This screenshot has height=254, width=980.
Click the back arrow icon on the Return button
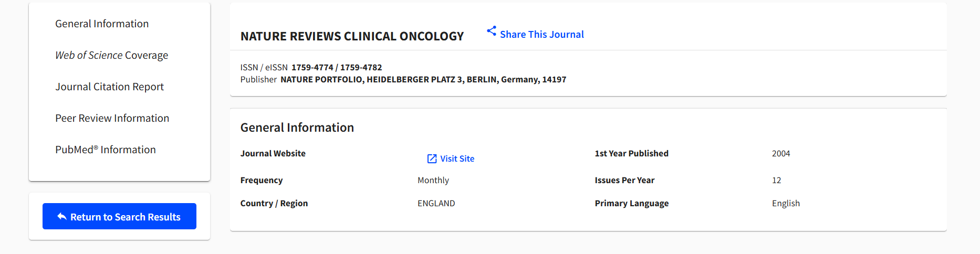[x=62, y=217]
